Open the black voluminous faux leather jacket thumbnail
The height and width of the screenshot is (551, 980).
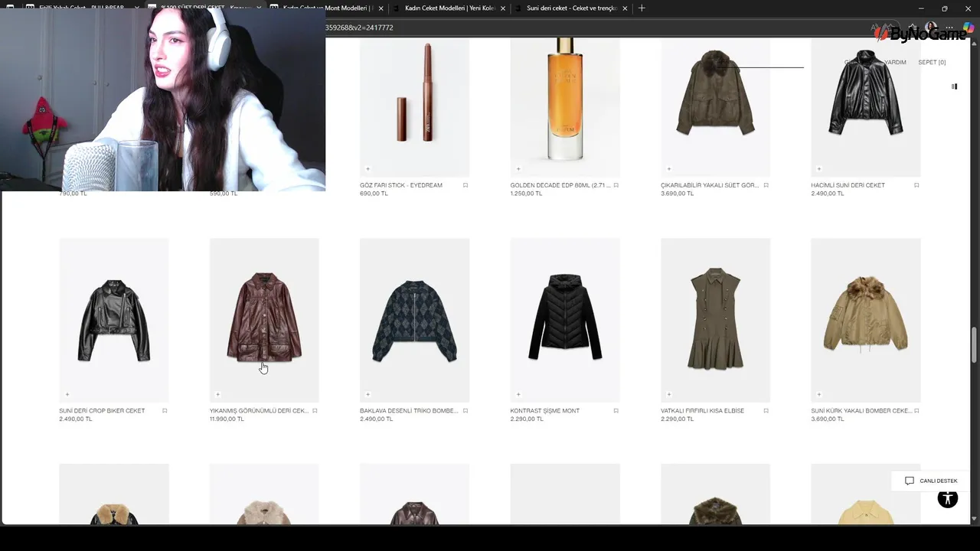click(866, 107)
